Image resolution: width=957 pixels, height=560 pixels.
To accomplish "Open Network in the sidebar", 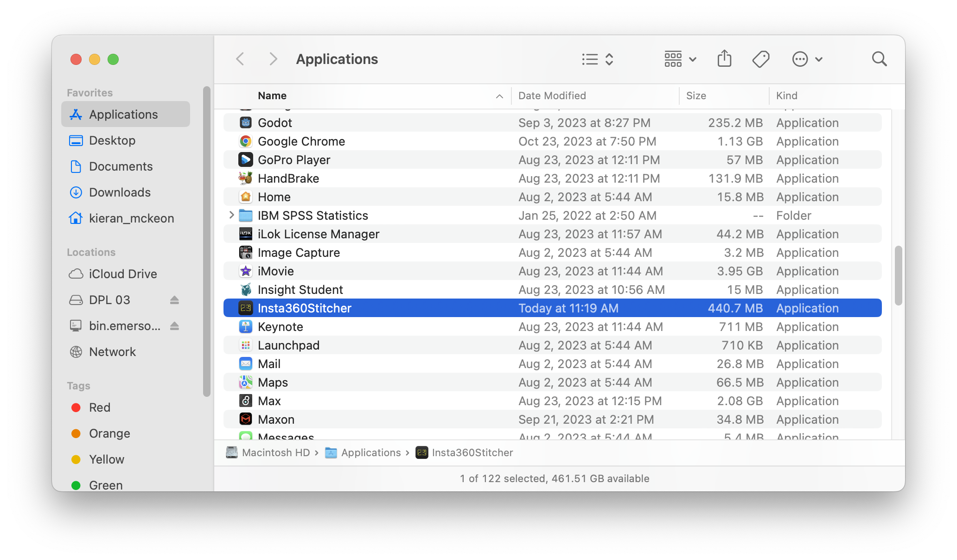I will click(126, 351).
